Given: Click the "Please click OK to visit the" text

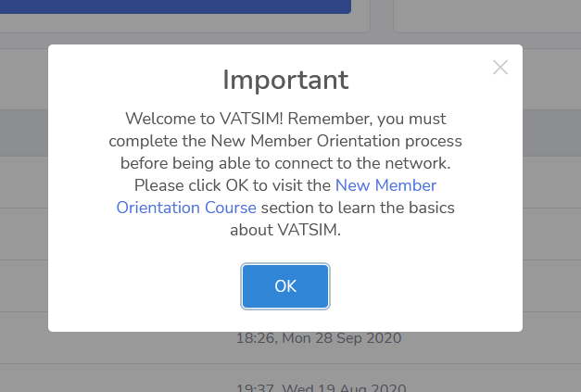Looking at the screenshot, I should (221, 185).
